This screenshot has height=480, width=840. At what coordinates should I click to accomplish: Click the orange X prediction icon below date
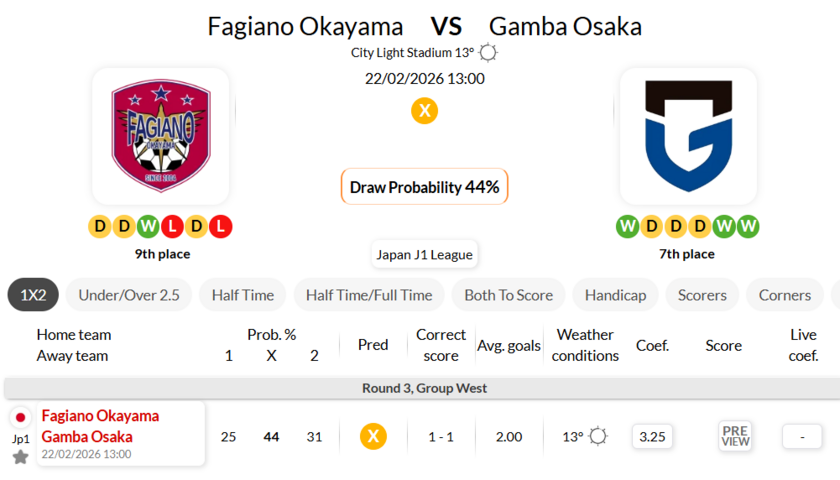[424, 110]
